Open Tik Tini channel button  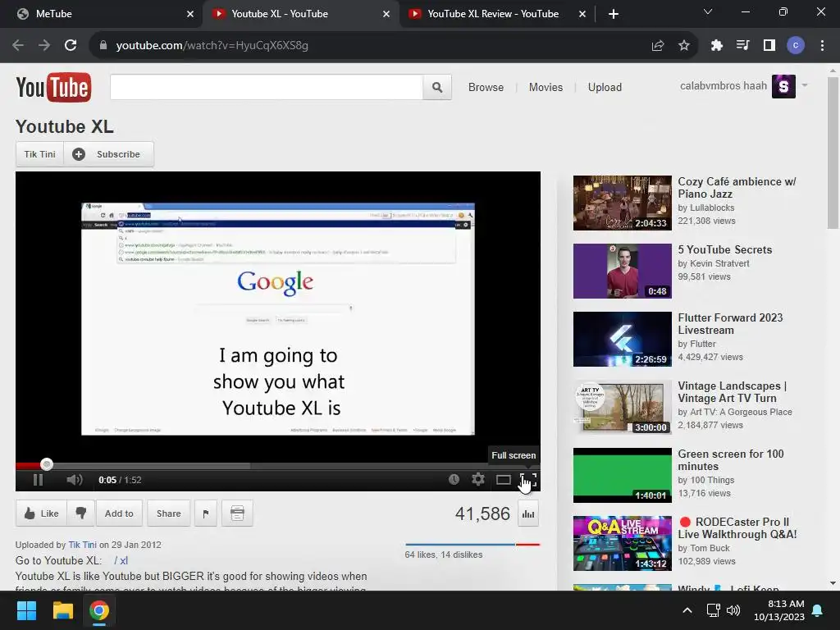click(x=39, y=154)
